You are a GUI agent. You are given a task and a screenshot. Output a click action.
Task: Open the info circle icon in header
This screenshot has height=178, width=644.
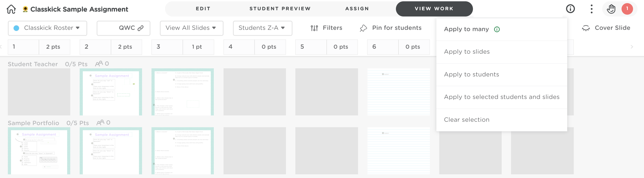(x=570, y=9)
